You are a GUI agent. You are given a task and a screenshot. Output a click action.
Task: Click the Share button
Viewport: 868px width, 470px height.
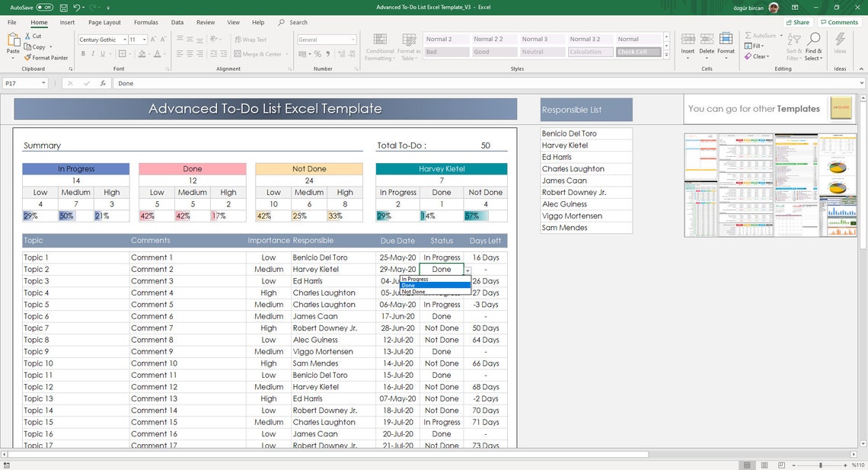(796, 21)
